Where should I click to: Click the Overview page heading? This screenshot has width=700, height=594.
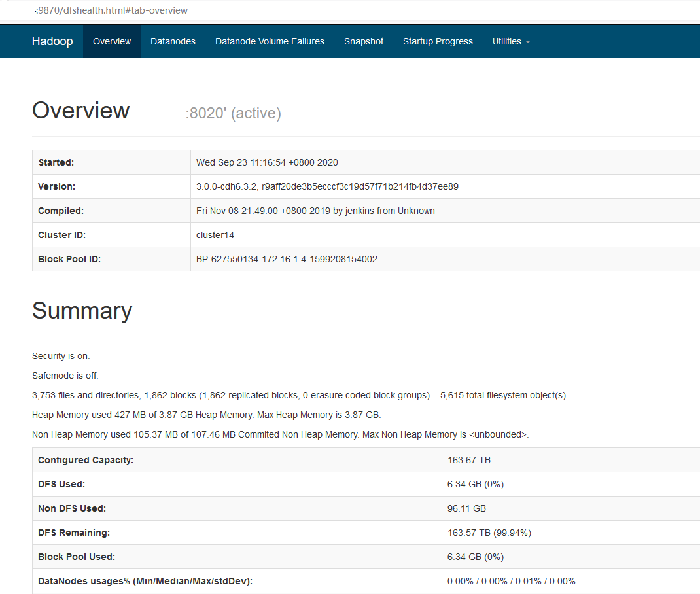pyautogui.click(x=81, y=111)
